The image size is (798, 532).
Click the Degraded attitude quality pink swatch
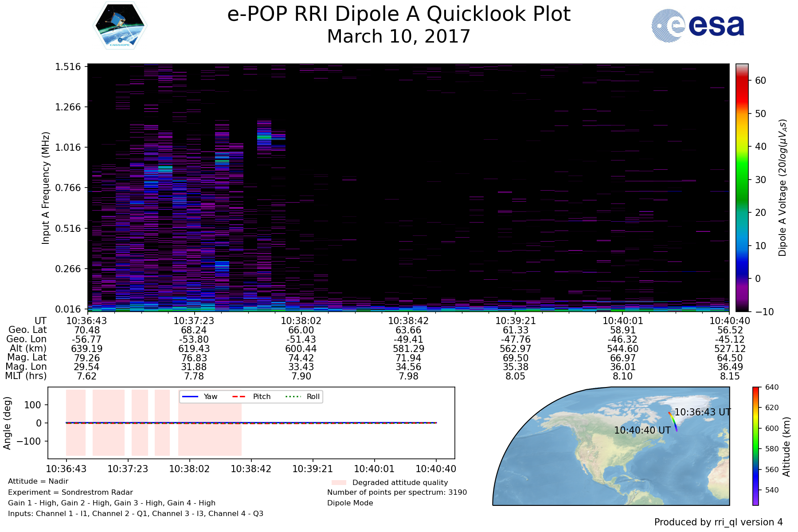point(339,482)
